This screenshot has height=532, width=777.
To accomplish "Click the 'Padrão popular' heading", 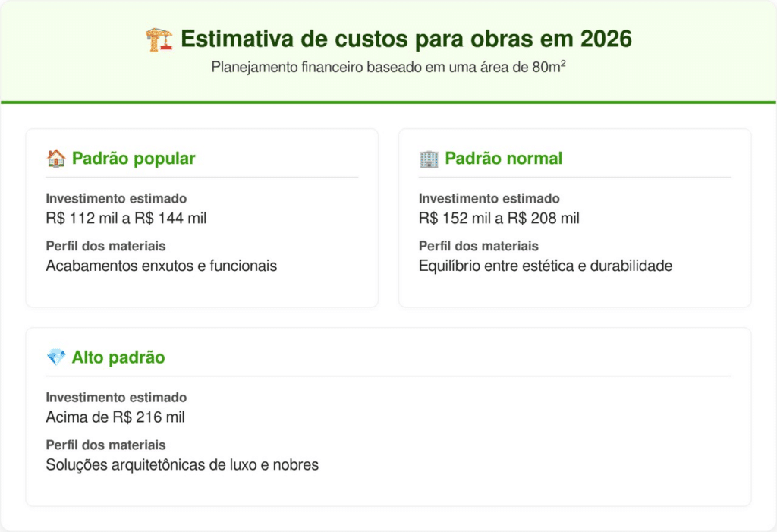I will (x=134, y=159).
